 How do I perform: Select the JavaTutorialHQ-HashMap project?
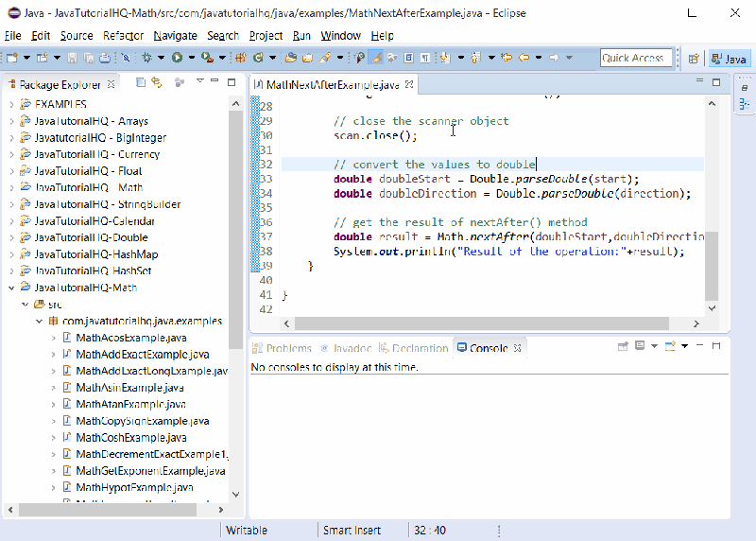point(95,254)
